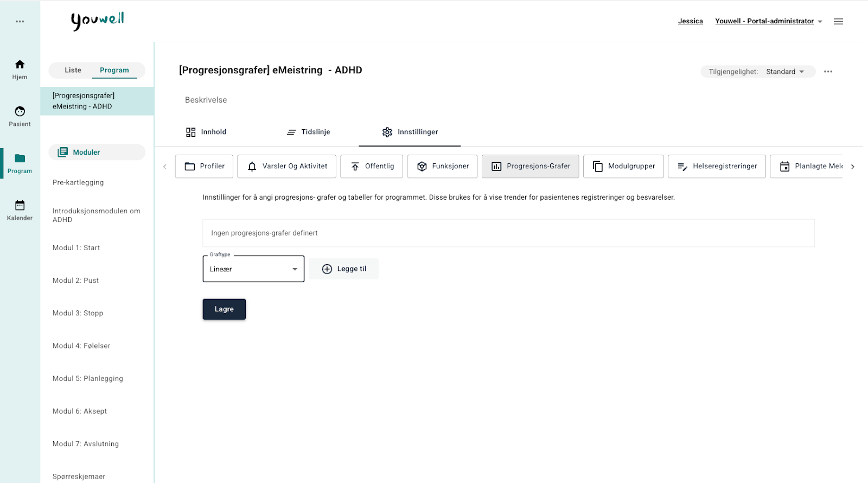
Task: Click the Beskrivelse description field
Action: [206, 100]
